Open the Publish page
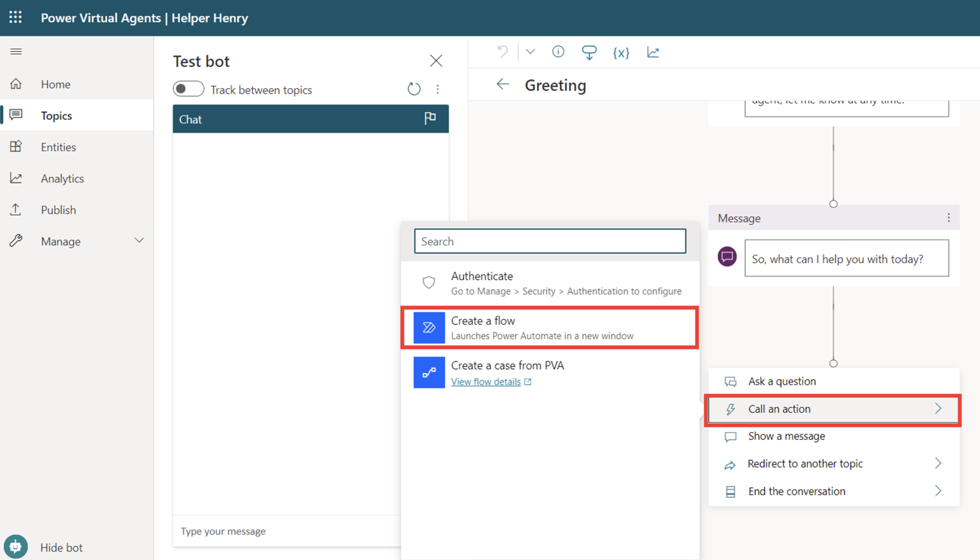980x560 pixels. tap(77, 210)
